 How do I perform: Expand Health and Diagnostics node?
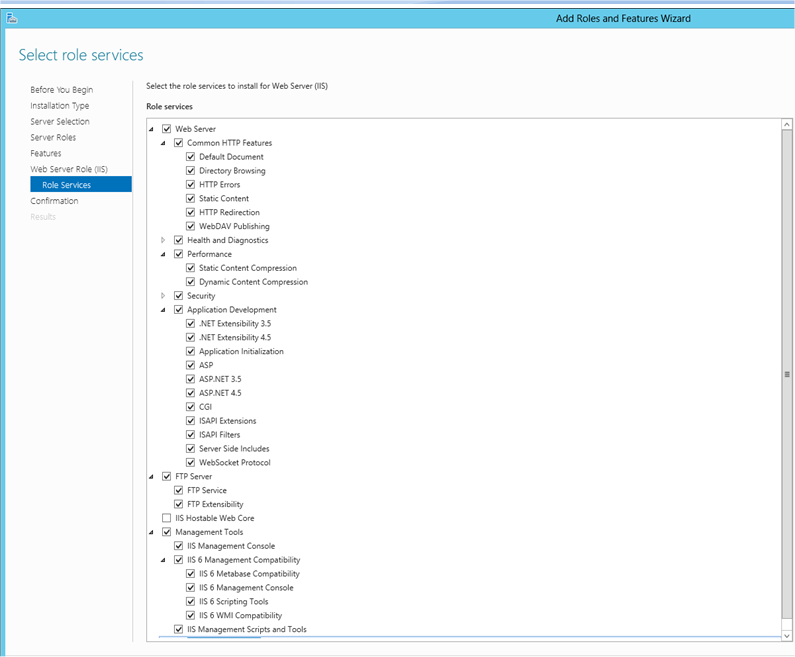click(163, 240)
